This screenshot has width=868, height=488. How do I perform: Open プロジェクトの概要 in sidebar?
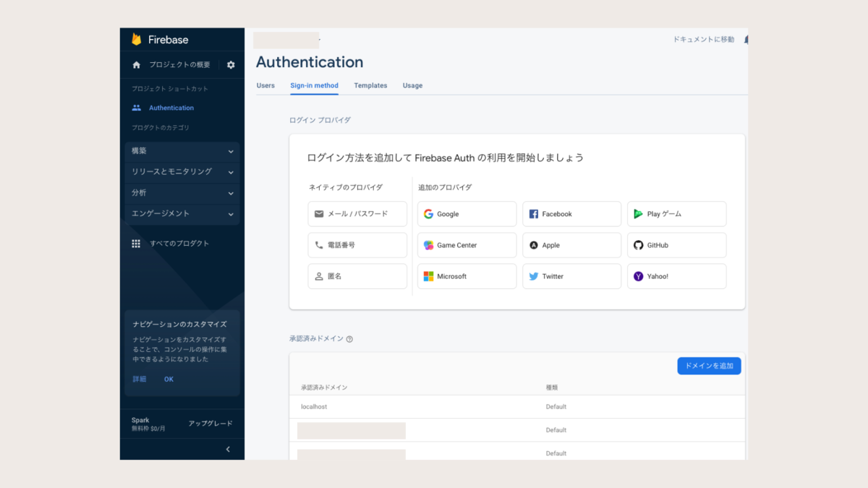(179, 65)
